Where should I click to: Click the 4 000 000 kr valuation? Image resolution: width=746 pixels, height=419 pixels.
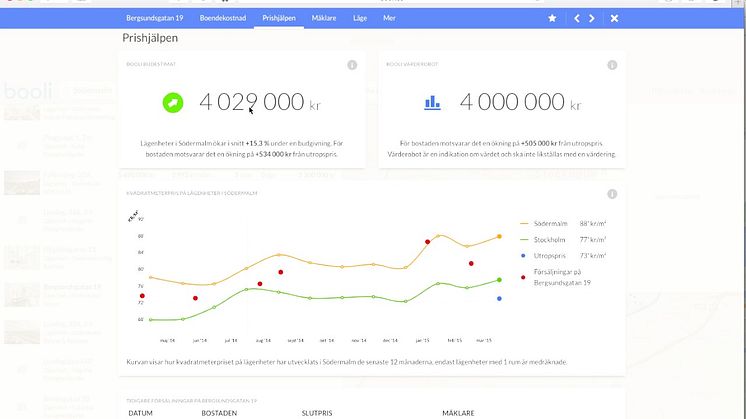point(520,102)
